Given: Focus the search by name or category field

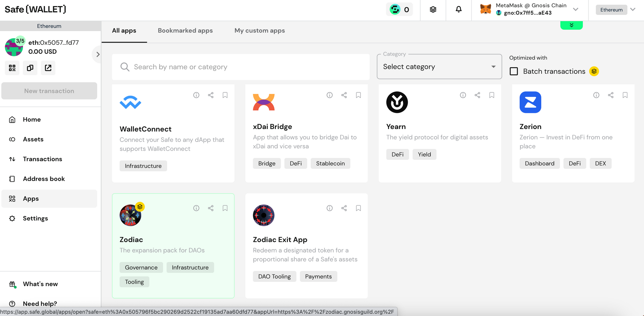Looking at the screenshot, I should pos(241,67).
